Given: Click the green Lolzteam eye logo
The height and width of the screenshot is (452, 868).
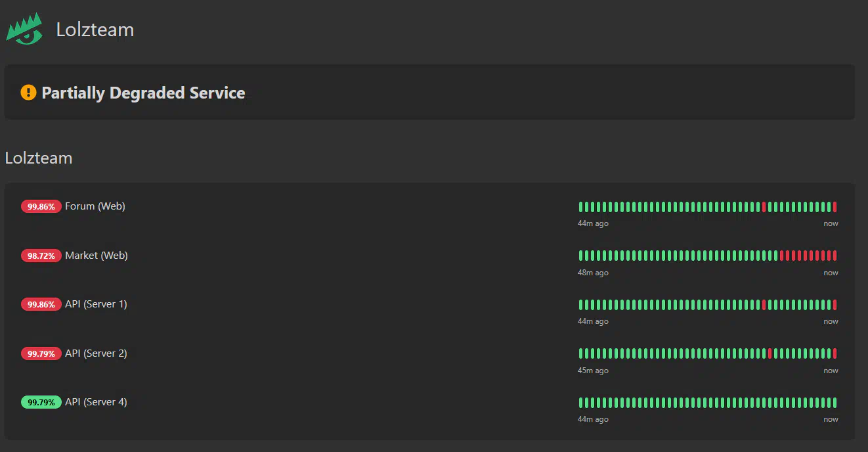Looking at the screenshot, I should click(24, 30).
